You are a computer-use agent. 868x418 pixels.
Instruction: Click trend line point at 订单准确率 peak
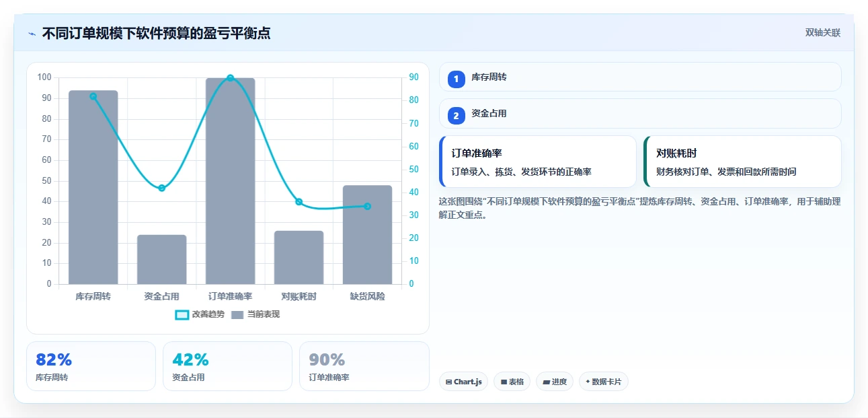(x=230, y=78)
